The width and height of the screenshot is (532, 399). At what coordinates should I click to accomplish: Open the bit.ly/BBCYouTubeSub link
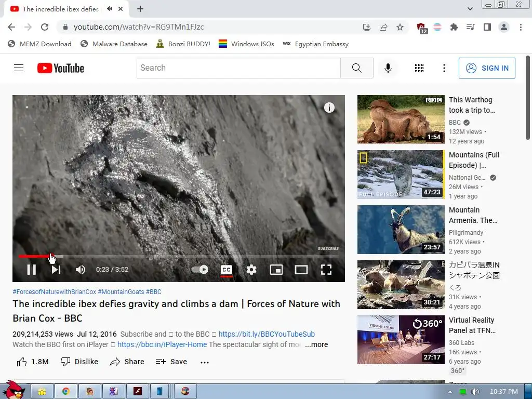point(267,334)
